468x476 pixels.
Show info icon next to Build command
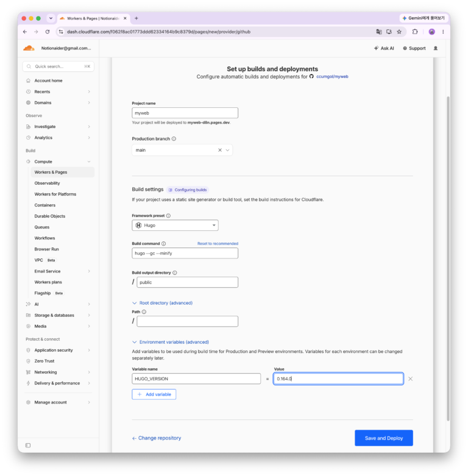point(163,243)
